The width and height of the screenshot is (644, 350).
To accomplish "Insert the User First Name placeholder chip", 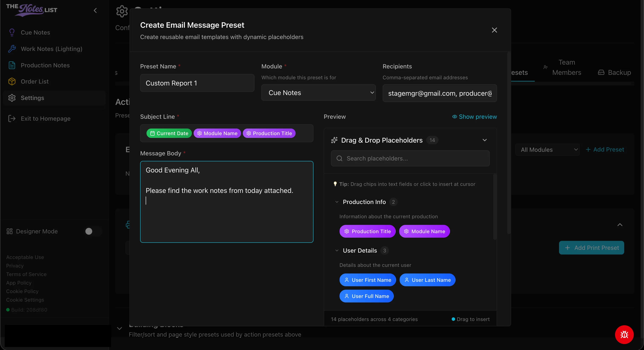I will click(368, 280).
